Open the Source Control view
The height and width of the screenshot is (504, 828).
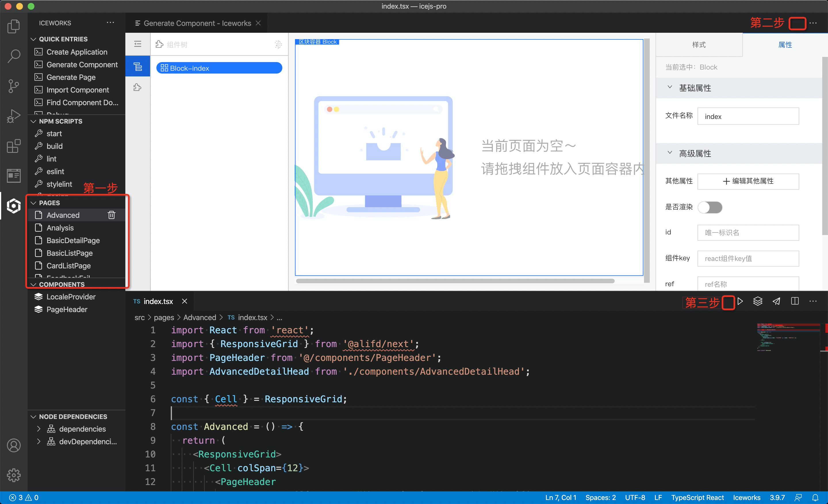[x=14, y=86]
